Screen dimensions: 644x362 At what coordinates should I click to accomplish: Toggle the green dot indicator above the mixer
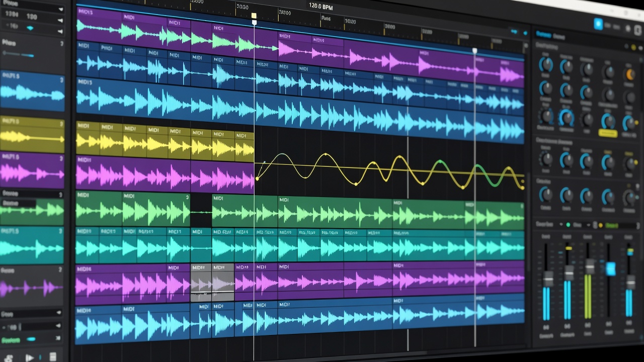click(568, 225)
